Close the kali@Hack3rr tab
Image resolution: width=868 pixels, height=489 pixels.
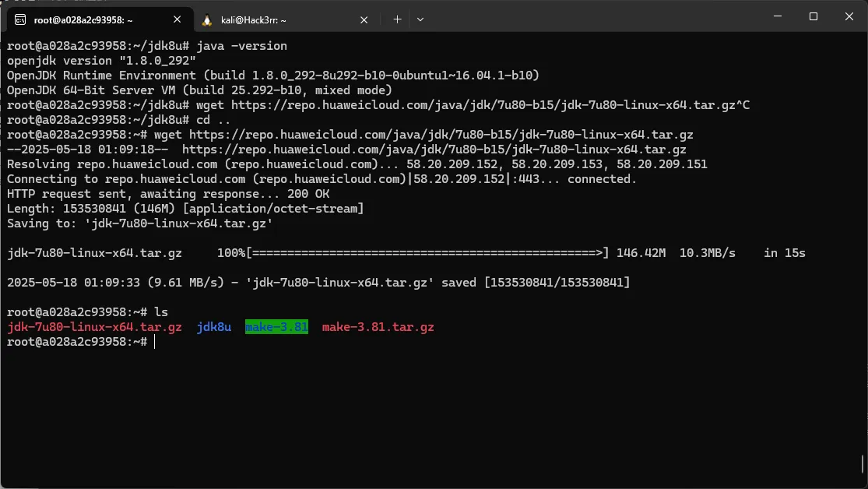coord(364,20)
